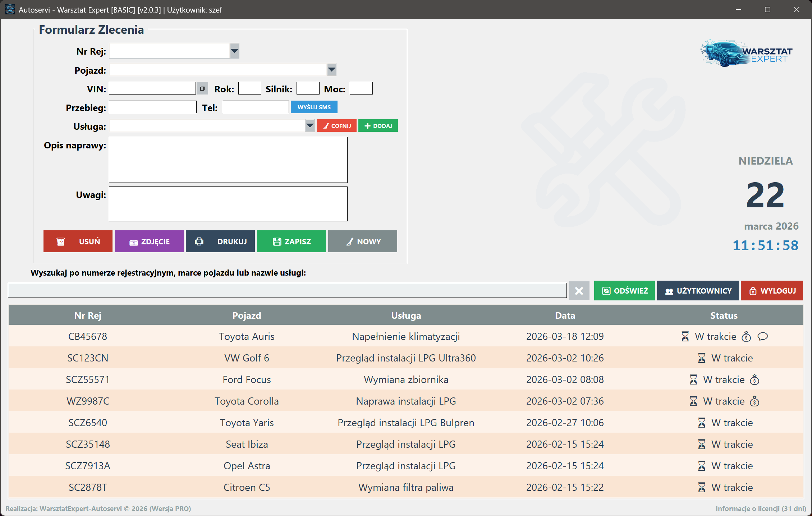Open the Pojazd dropdown list
812x516 pixels.
click(x=331, y=70)
